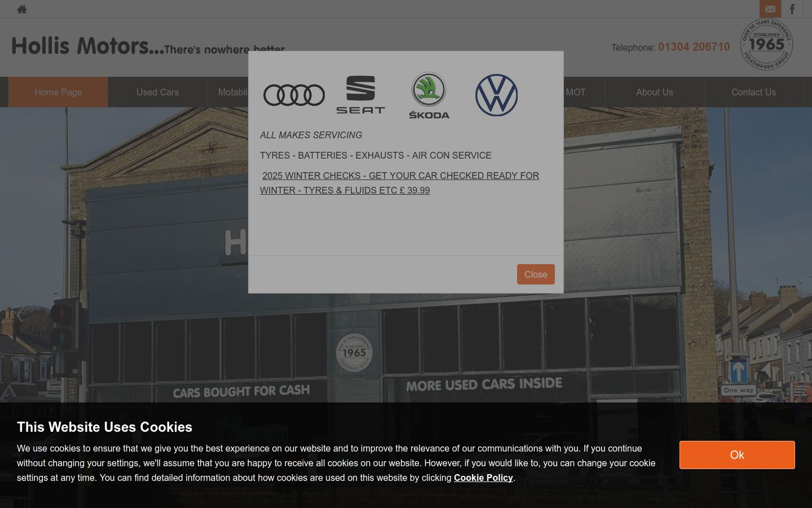Open the Contact Us menu item
Screen dimensions: 812x508
point(754,92)
